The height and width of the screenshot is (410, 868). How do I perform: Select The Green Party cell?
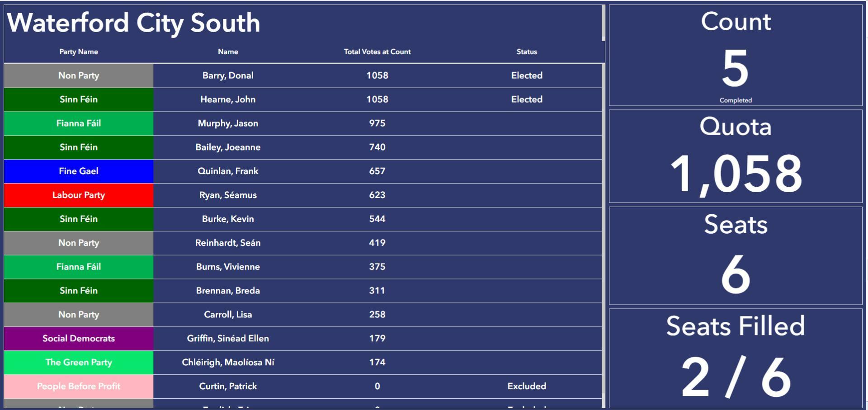79,363
